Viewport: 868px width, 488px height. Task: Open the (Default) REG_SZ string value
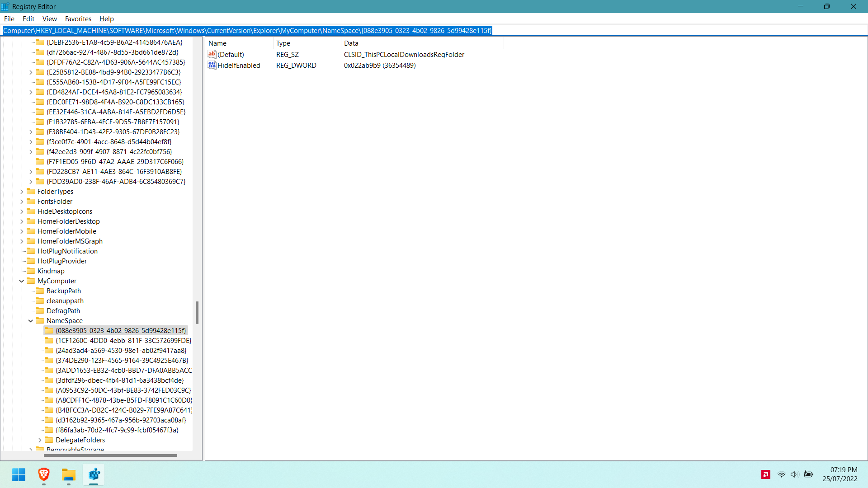click(231, 54)
